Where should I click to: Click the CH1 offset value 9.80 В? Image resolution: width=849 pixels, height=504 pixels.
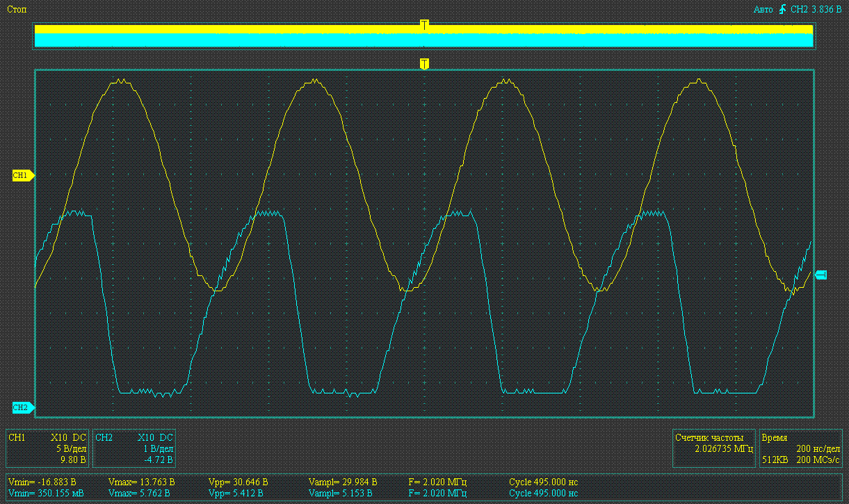[73, 460]
